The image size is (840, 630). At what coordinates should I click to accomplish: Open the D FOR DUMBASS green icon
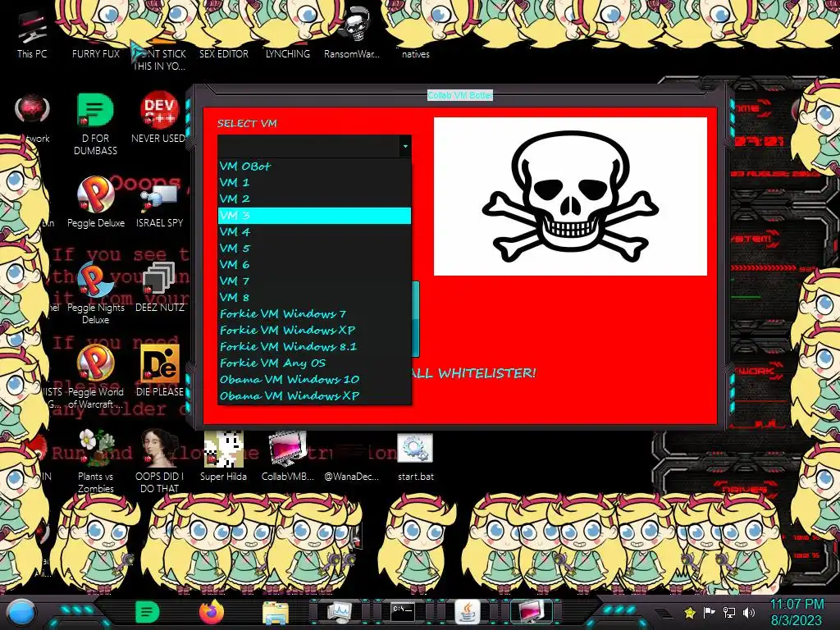click(x=95, y=124)
